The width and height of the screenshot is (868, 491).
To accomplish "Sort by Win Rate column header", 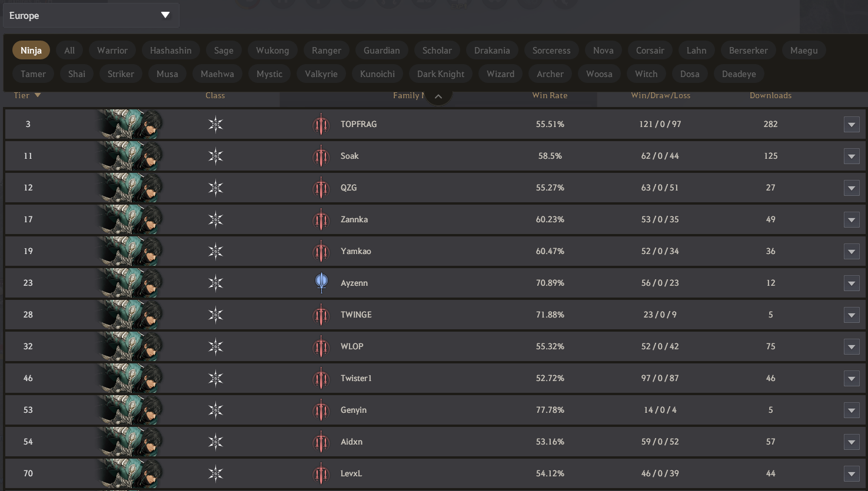I will (x=550, y=95).
